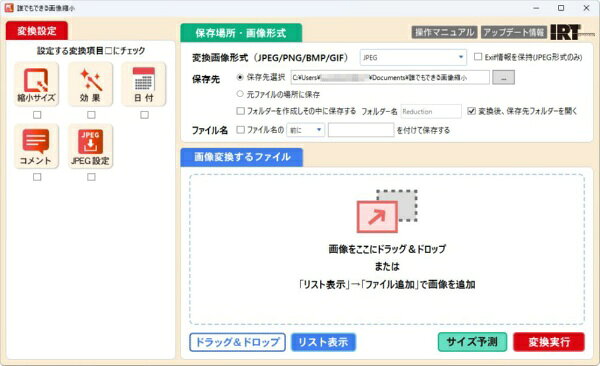Select 元ファイルの場所に保存 radio button
600x366 pixels.
(x=240, y=94)
